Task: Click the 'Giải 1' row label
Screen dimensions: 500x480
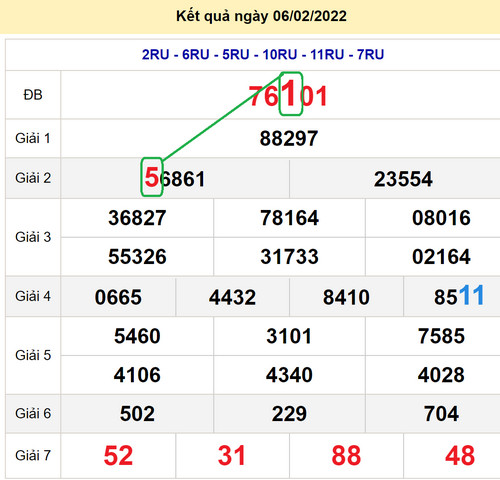Action: click(x=33, y=138)
